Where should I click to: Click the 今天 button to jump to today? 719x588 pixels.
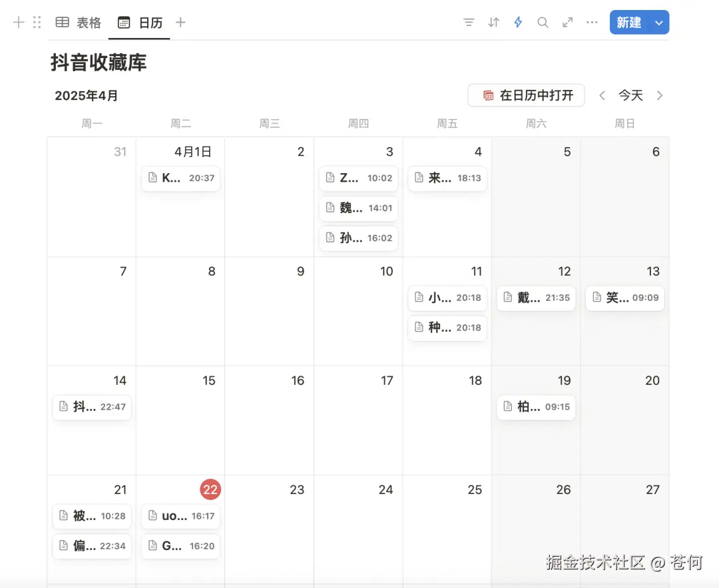pos(630,95)
